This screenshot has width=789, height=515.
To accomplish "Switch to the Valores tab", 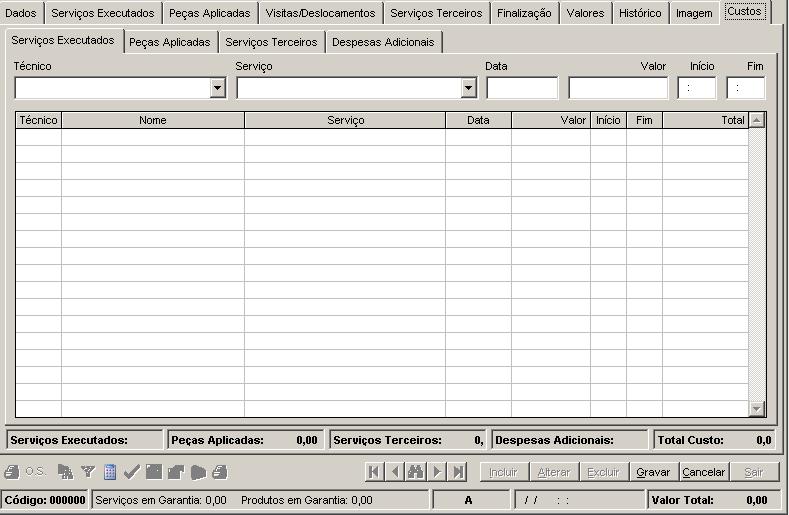I will (585, 13).
